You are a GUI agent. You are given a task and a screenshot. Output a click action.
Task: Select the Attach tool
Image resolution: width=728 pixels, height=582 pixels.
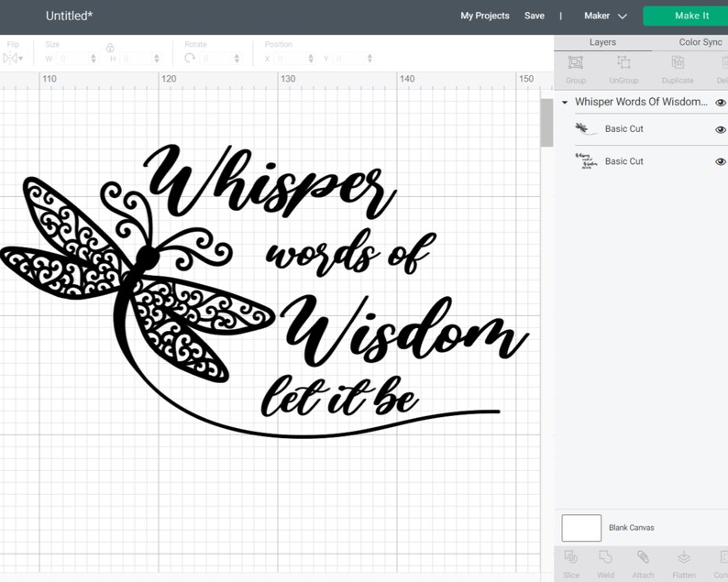point(643,556)
